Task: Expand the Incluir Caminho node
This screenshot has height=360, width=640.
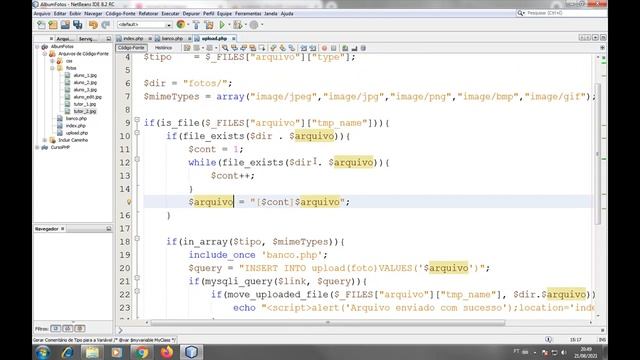Action: pos(45,140)
